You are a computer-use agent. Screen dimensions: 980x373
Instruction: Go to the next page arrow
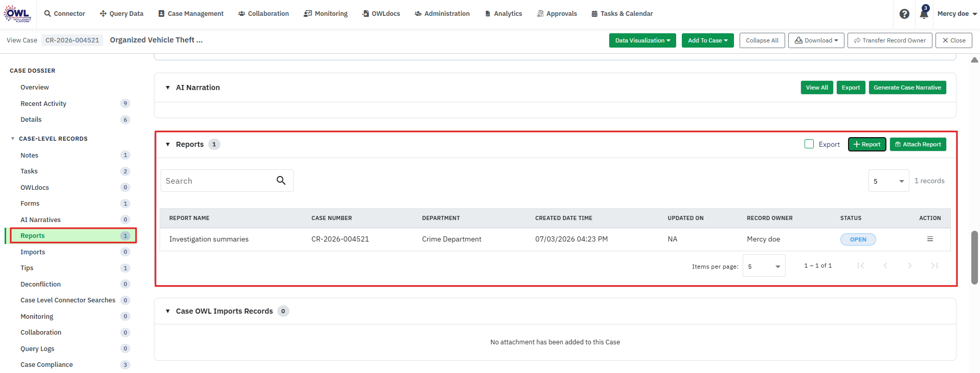click(909, 266)
